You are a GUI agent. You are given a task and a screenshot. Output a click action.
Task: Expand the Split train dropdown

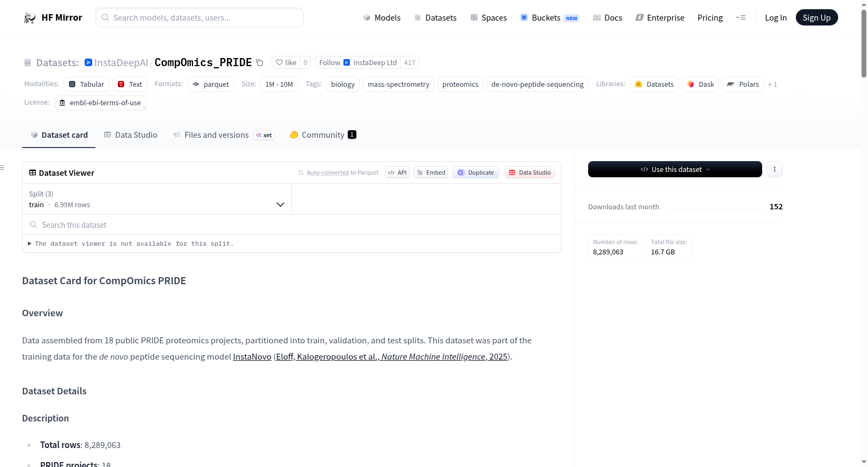pyautogui.click(x=157, y=199)
